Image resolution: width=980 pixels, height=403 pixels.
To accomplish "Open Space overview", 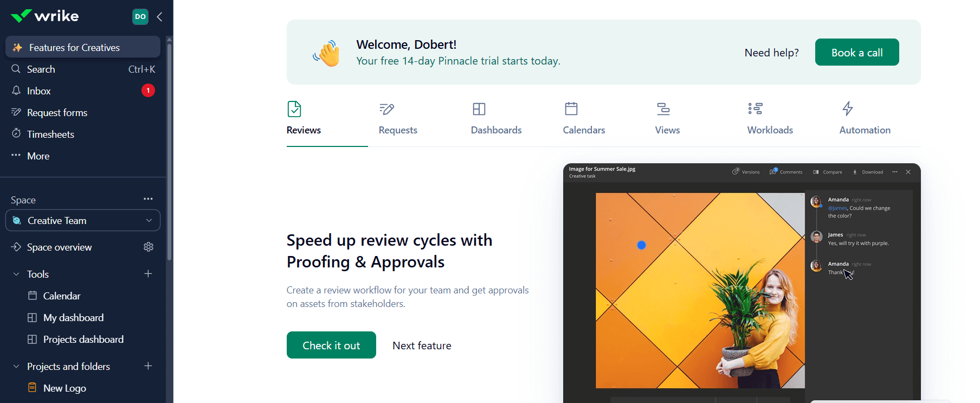I will point(60,247).
